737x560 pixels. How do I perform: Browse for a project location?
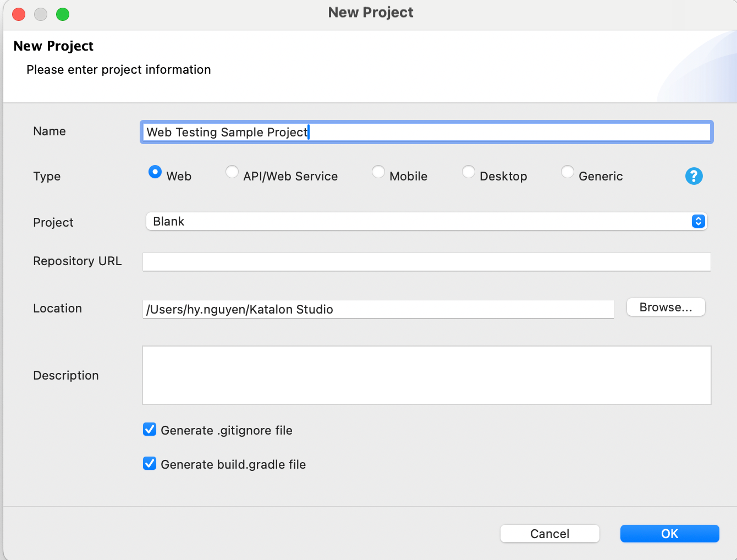(x=665, y=307)
